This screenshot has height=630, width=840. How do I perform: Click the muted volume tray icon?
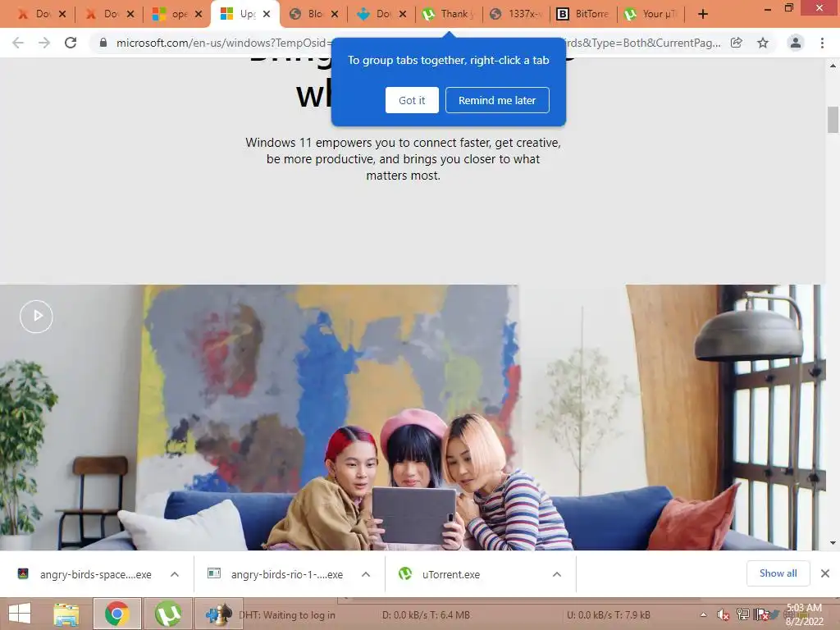click(724, 615)
